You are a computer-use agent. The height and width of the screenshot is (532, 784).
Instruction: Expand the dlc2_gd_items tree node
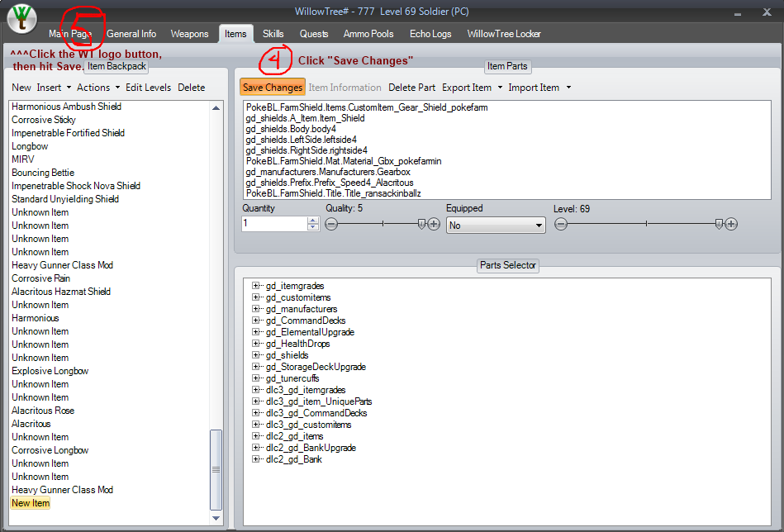point(255,435)
